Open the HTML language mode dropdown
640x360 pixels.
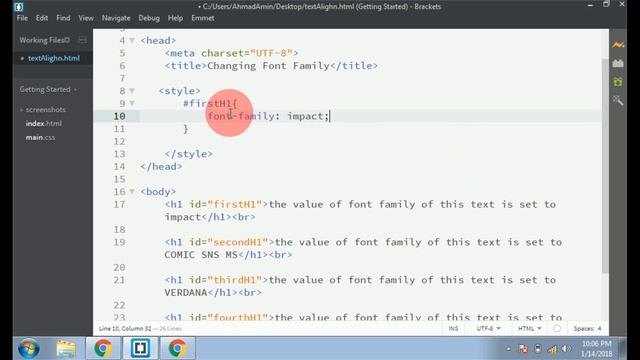[529, 329]
